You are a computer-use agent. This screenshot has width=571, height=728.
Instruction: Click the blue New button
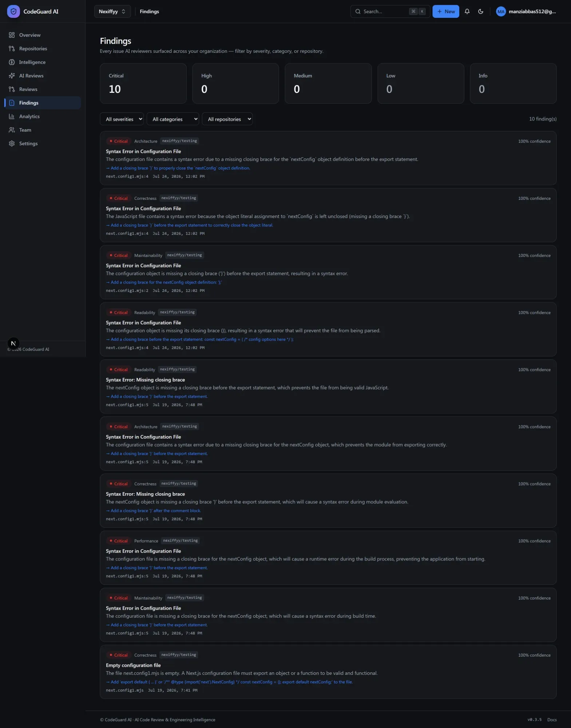coord(446,11)
